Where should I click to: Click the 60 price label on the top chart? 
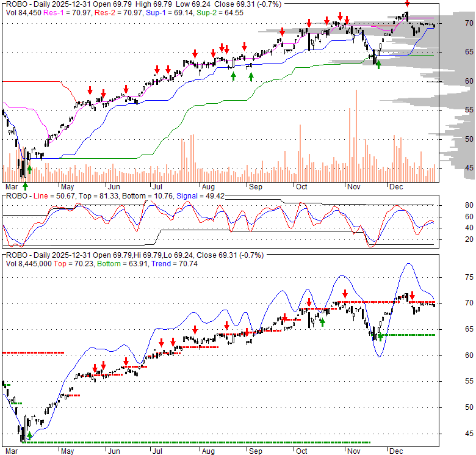pos(469,81)
